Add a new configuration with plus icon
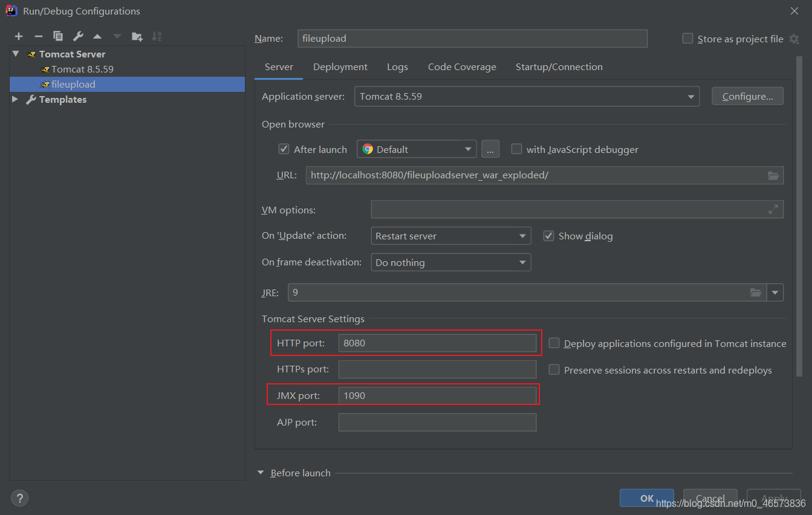Viewport: 812px width, 515px height. [19, 36]
